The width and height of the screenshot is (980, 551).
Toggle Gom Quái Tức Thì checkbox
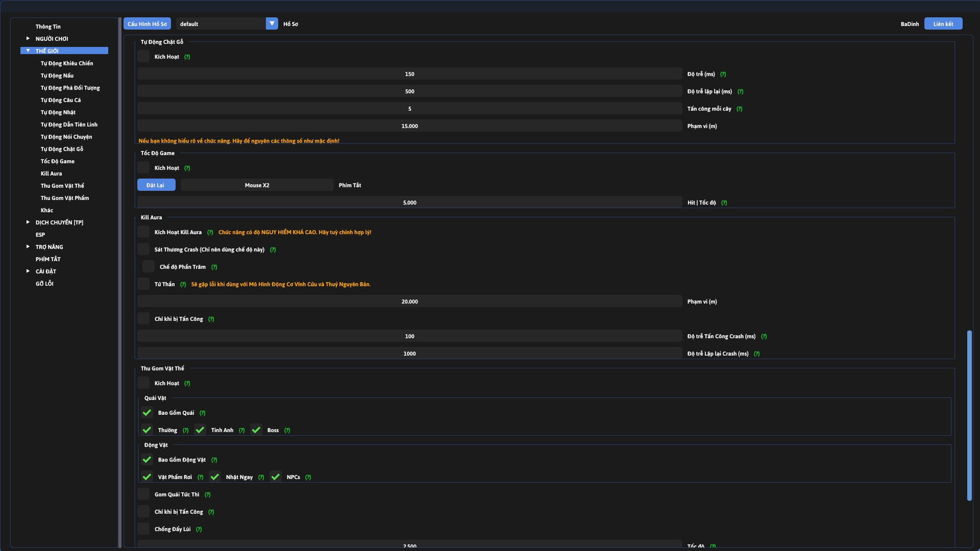(143, 494)
